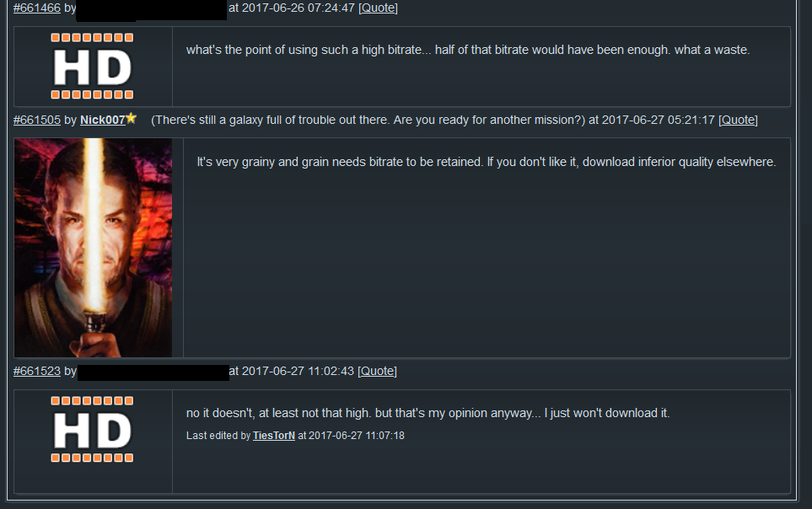
Task: Click the "It's very grainy" comment text
Action: point(487,162)
